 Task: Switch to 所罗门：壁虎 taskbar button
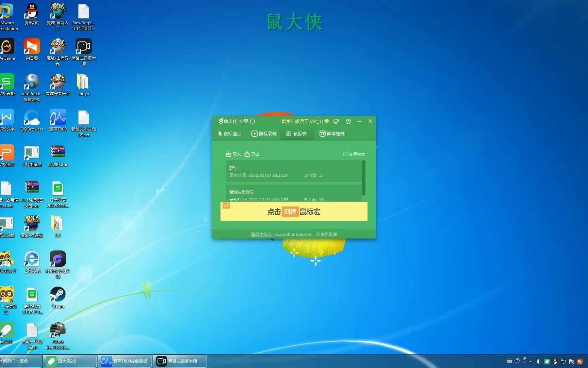click(20, 361)
